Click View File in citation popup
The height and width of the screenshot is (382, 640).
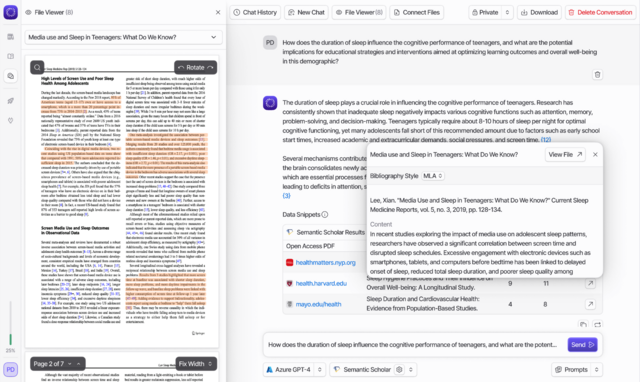pyautogui.click(x=565, y=154)
